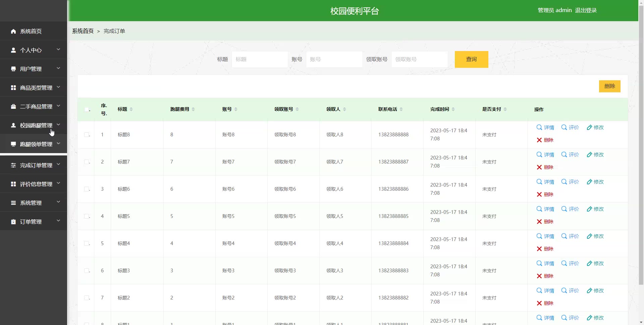This screenshot has width=644, height=325.
Task: Click the home icon beside 系统首页
Action: [x=13, y=31]
